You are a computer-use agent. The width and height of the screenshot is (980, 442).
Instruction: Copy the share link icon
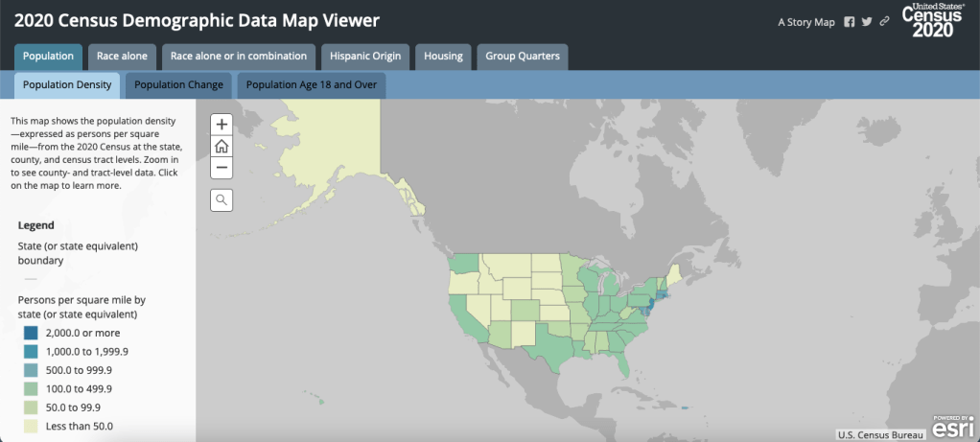coord(884,22)
